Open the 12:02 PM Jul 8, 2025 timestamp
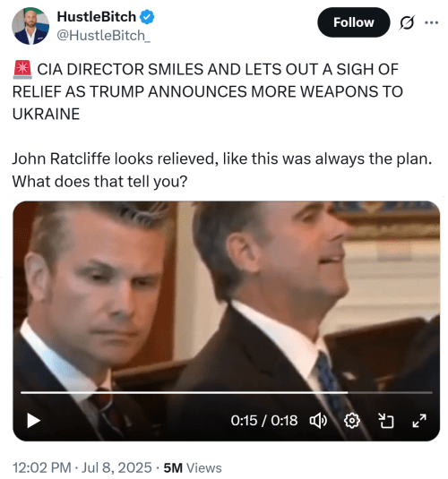 click(x=82, y=467)
